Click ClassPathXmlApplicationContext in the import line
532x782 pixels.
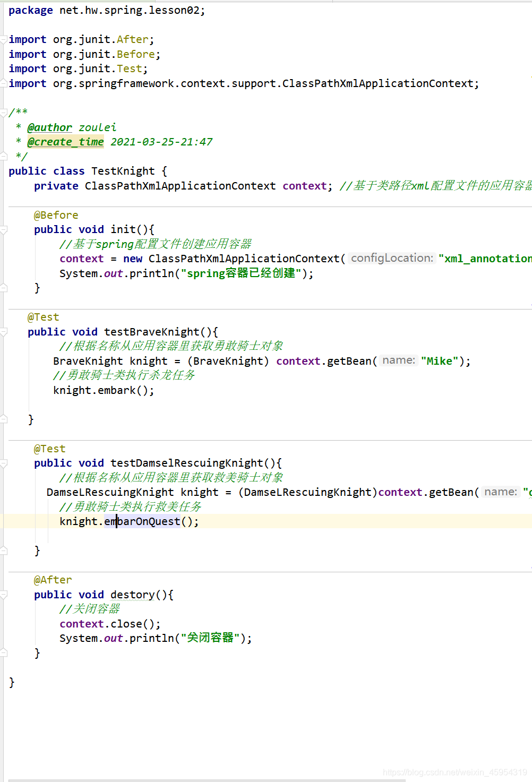[378, 83]
